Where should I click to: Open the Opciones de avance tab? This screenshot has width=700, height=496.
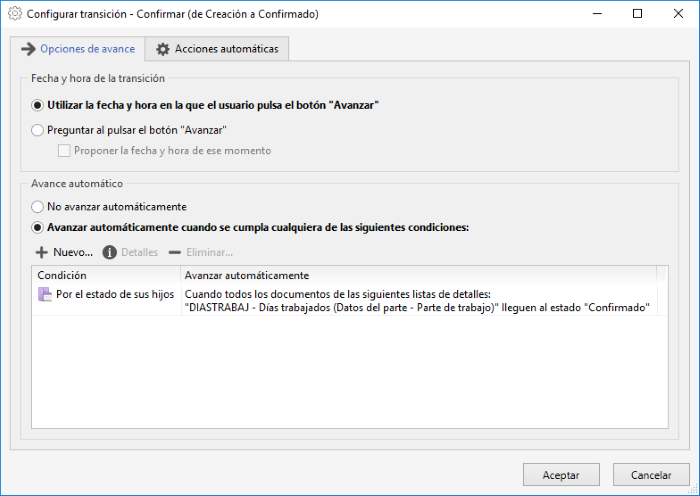coord(78,49)
